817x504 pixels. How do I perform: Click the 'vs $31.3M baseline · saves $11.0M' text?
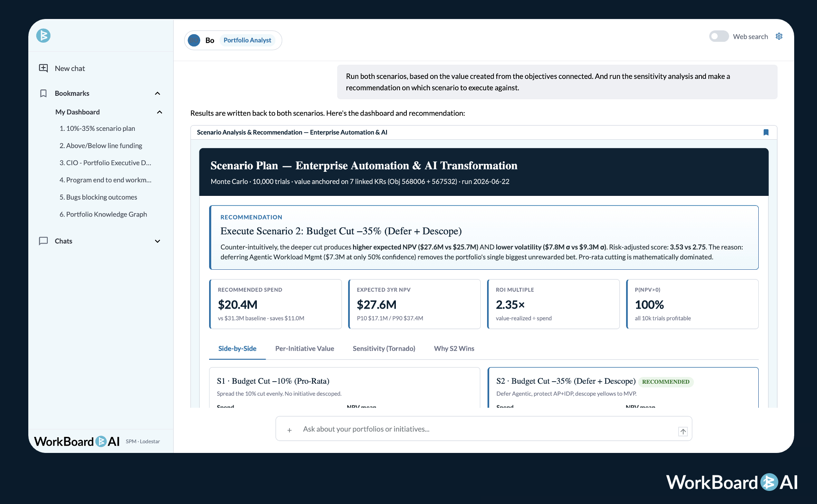261,318
